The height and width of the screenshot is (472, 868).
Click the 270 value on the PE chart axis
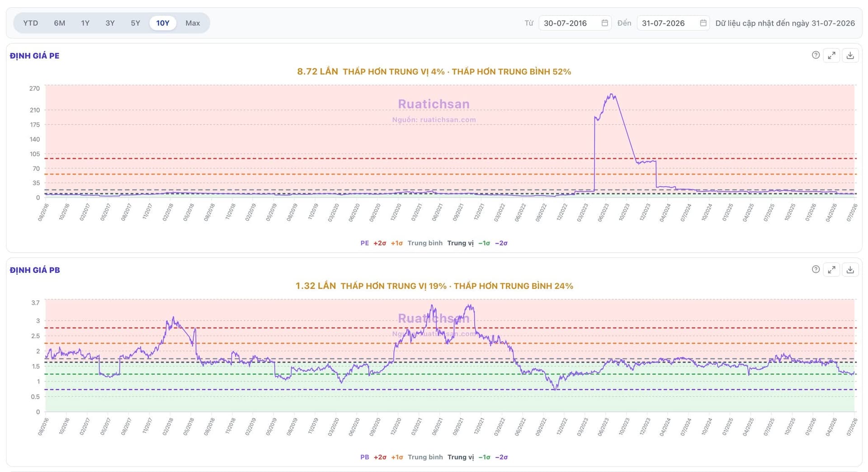tap(34, 88)
